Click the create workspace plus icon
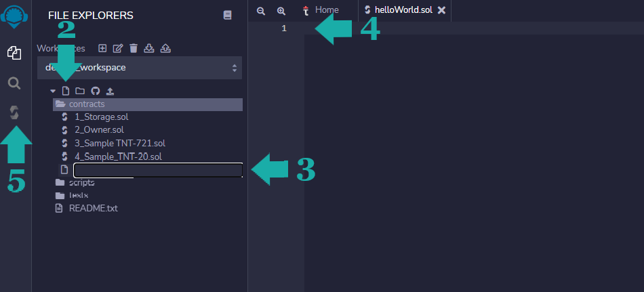The height and width of the screenshot is (292, 644). (x=102, y=48)
